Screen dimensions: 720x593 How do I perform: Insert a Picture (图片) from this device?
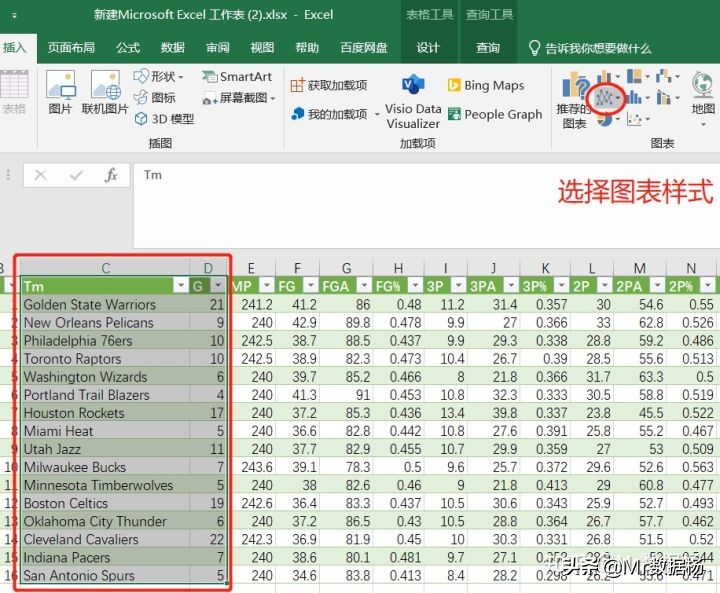point(60,92)
